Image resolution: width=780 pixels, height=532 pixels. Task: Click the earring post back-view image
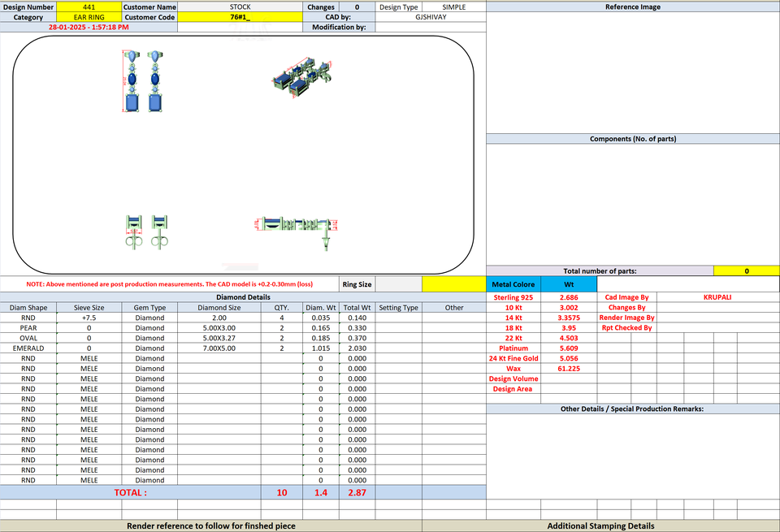[146, 231]
